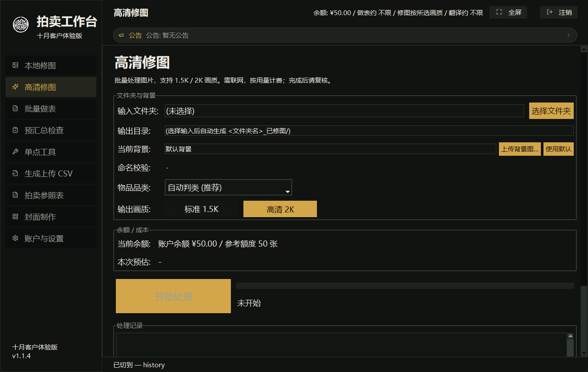Viewport: 588px width, 372px height.
Task: Click the 输入文件夹 field showing (未选择)
Action: (344, 111)
